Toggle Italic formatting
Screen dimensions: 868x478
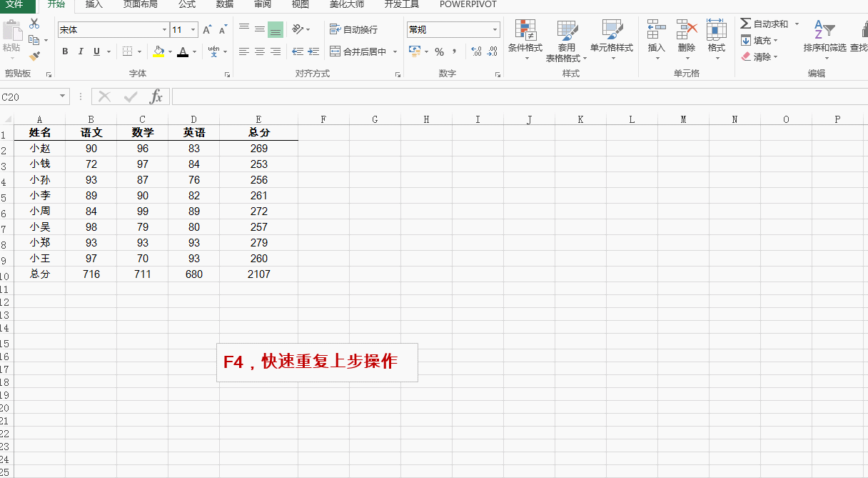[x=81, y=51]
